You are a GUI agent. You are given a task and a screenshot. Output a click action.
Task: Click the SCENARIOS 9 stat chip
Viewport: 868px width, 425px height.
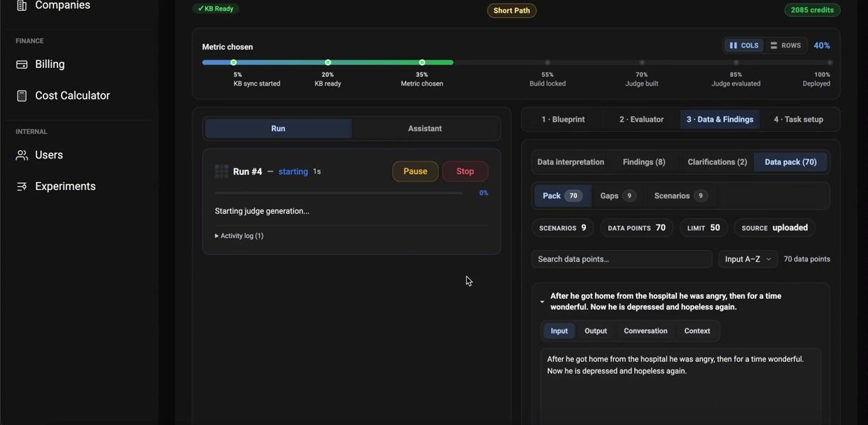[x=563, y=228]
